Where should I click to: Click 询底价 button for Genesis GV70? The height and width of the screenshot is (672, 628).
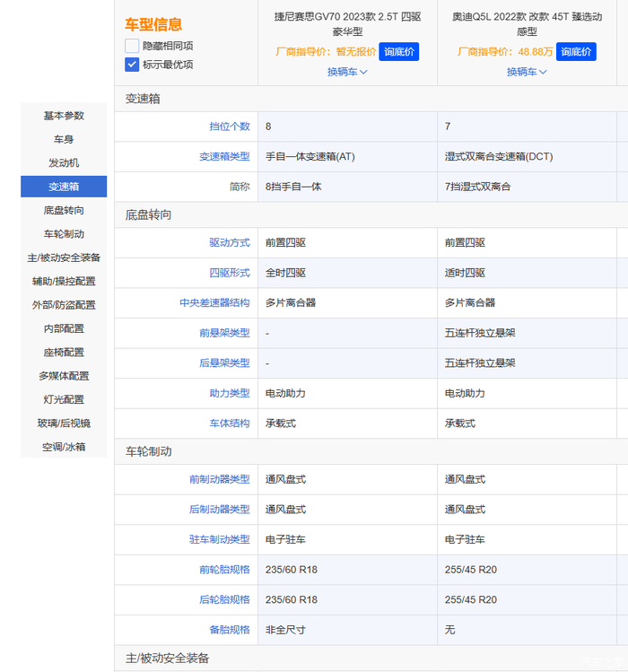pyautogui.click(x=398, y=52)
